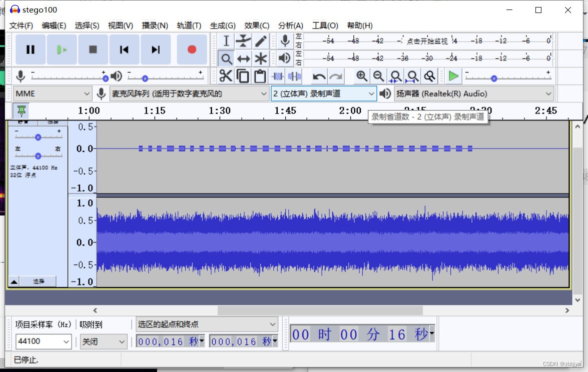Screen dimensions: 588x372
Task: Start recording with the red Record button
Action: click(192, 49)
